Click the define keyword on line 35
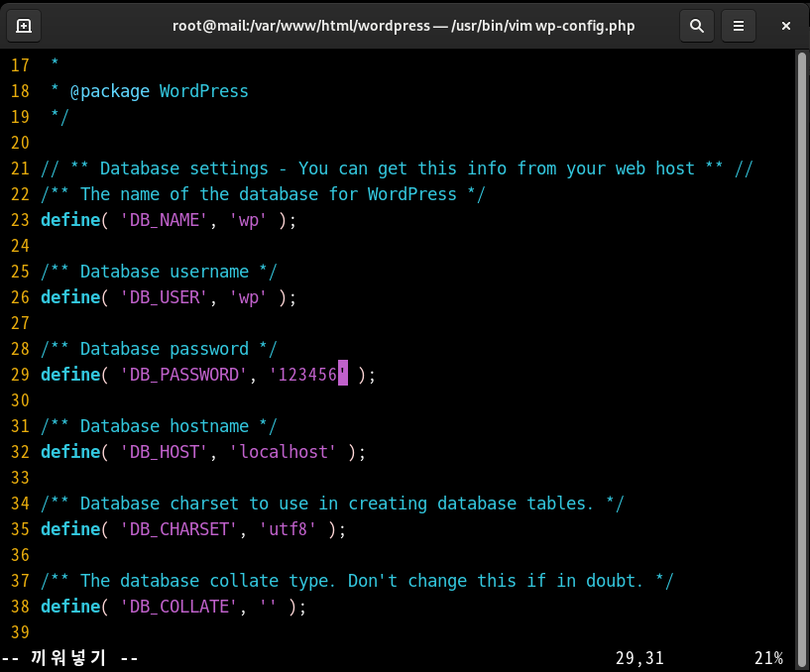The height and width of the screenshot is (672, 810). [70, 529]
